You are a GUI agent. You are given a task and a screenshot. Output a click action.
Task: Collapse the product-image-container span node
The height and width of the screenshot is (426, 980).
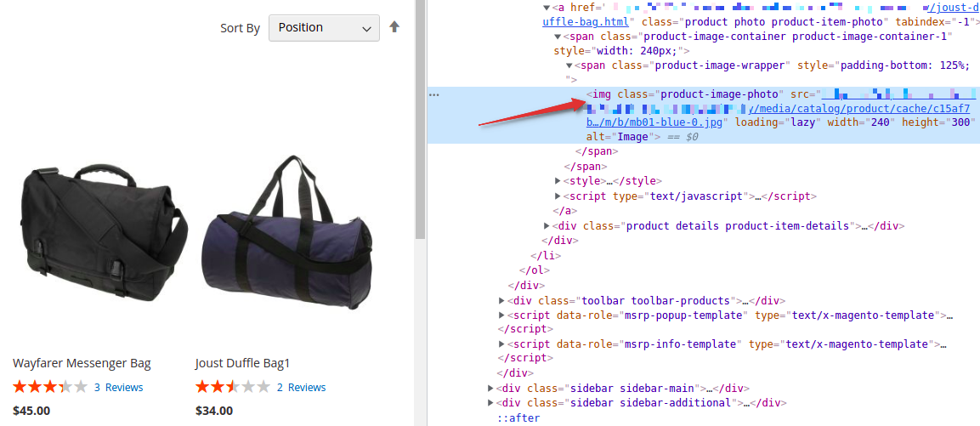pyautogui.click(x=558, y=37)
